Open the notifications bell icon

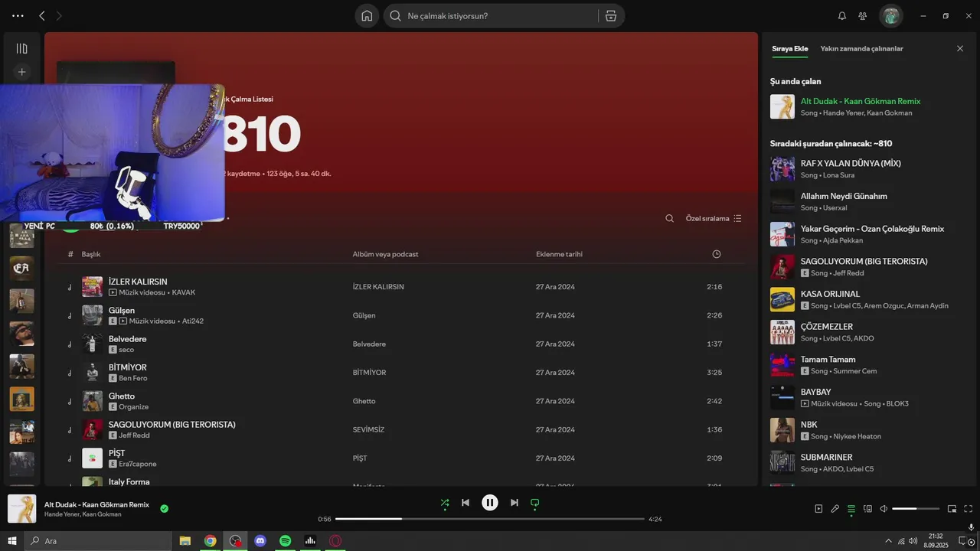(x=842, y=15)
